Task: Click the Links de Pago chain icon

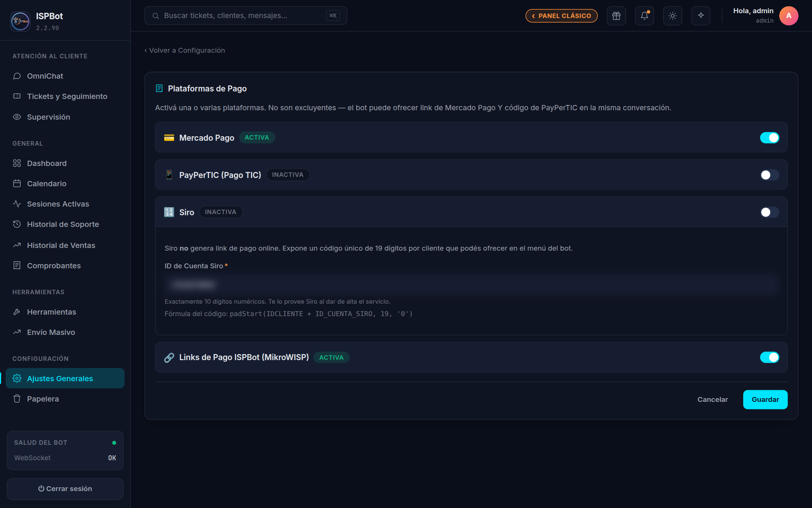Action: pyautogui.click(x=169, y=357)
